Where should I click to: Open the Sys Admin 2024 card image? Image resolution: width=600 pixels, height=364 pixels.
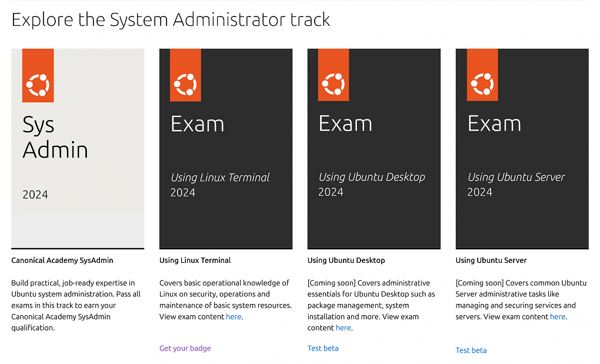pyautogui.click(x=78, y=149)
